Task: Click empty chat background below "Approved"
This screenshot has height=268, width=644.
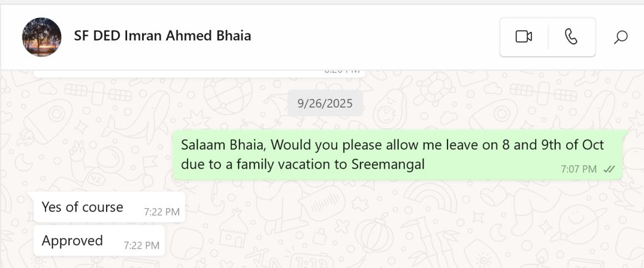Action: [333, 244]
